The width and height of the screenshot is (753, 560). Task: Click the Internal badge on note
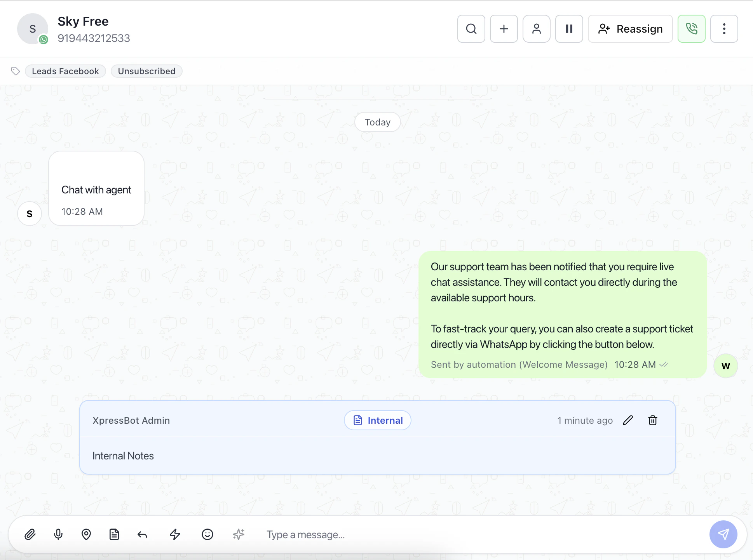tap(377, 420)
